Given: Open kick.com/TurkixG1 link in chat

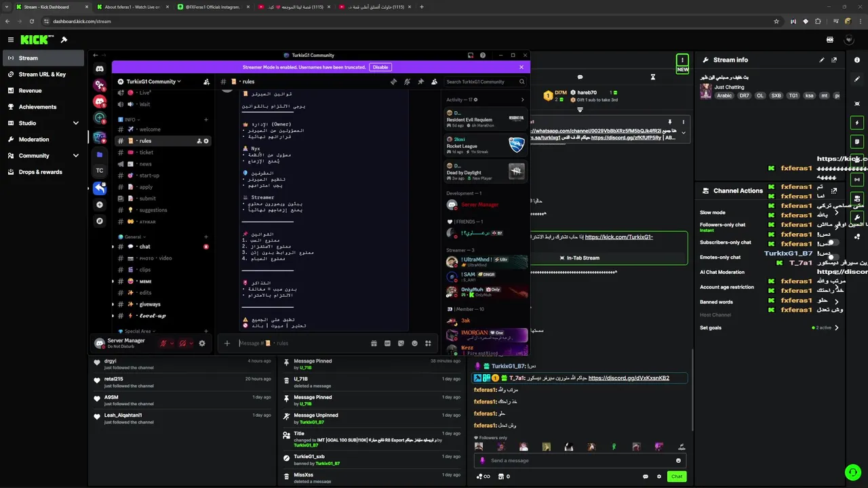Looking at the screenshot, I should point(618,237).
